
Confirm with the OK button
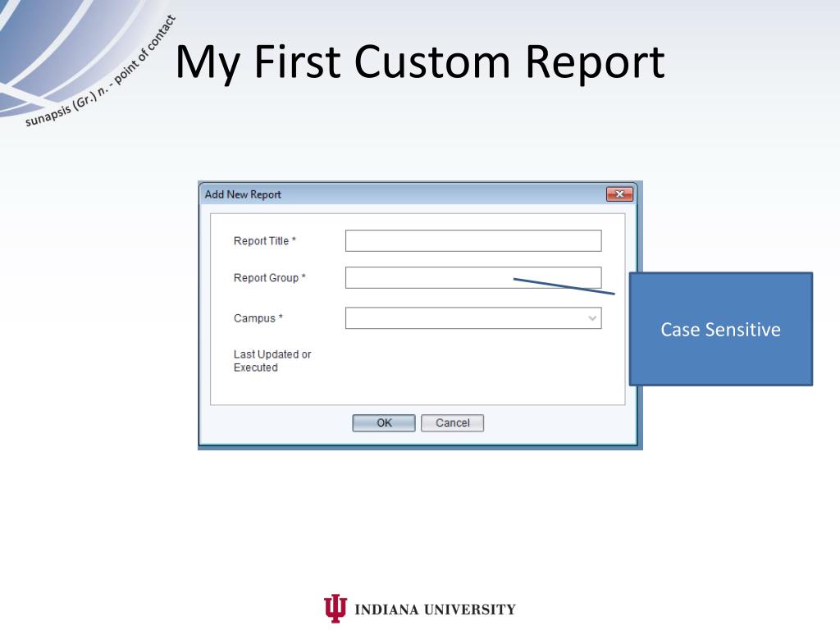coord(384,422)
